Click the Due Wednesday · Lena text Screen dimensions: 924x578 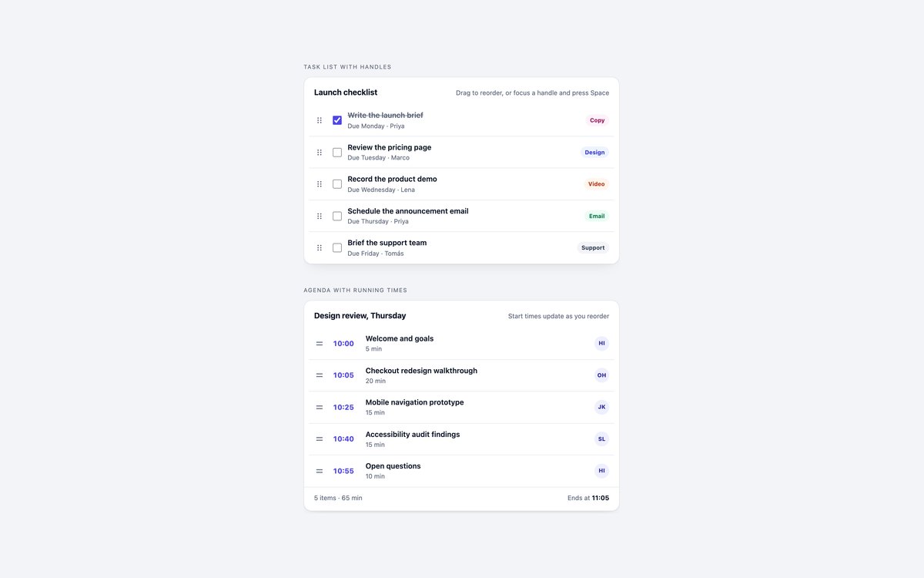click(381, 190)
